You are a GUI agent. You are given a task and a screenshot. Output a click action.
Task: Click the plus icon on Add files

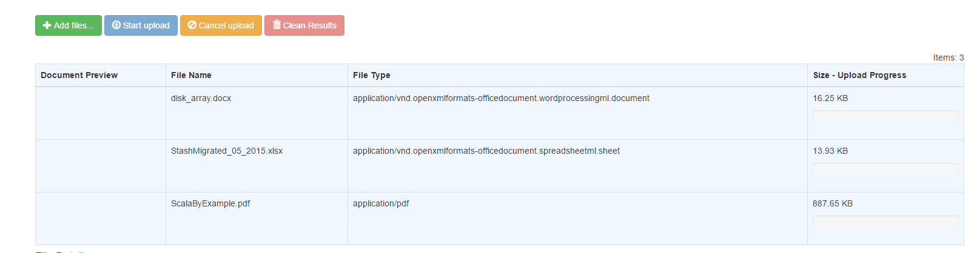(47, 25)
